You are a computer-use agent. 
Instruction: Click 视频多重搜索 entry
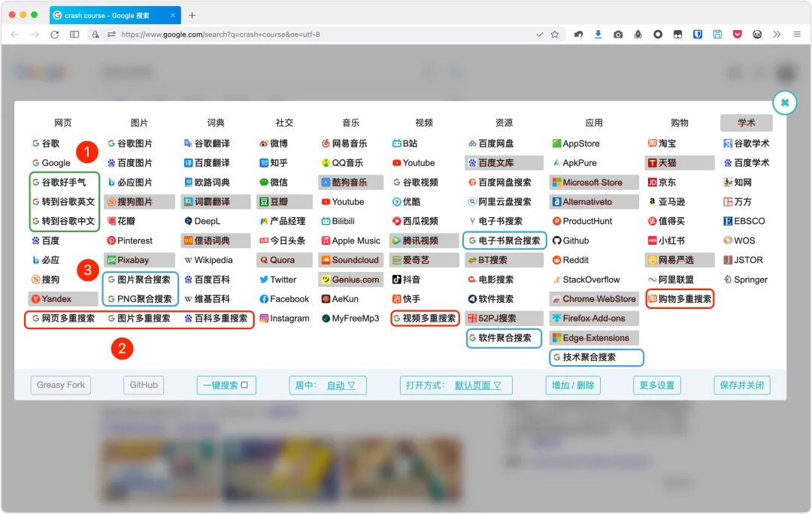pyautogui.click(x=424, y=319)
